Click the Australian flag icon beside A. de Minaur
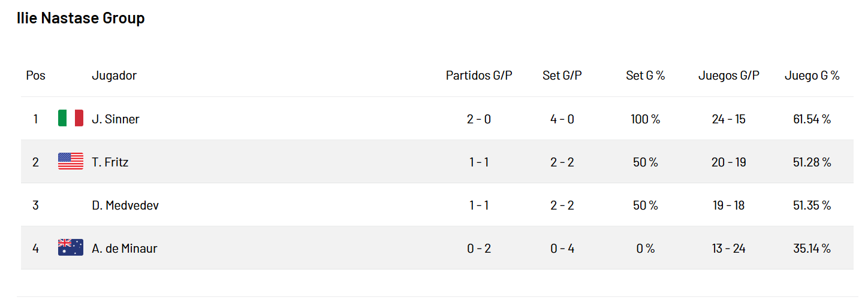The width and height of the screenshot is (868, 306). tap(71, 248)
